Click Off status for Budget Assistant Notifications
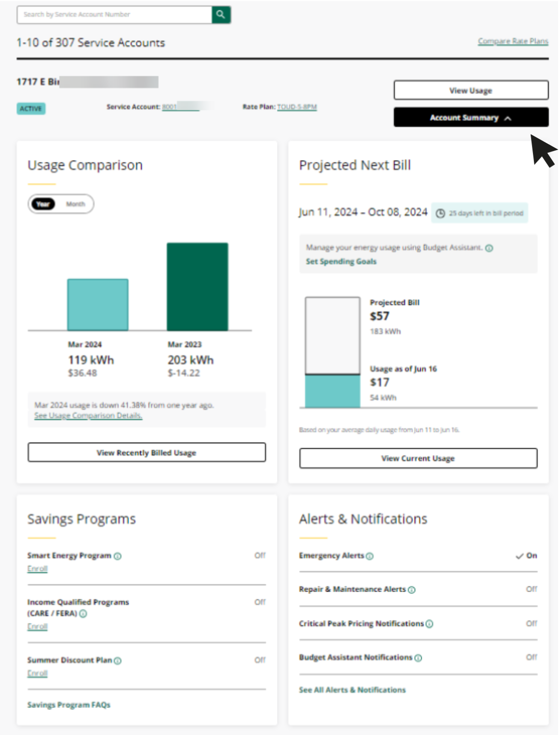 532,657
